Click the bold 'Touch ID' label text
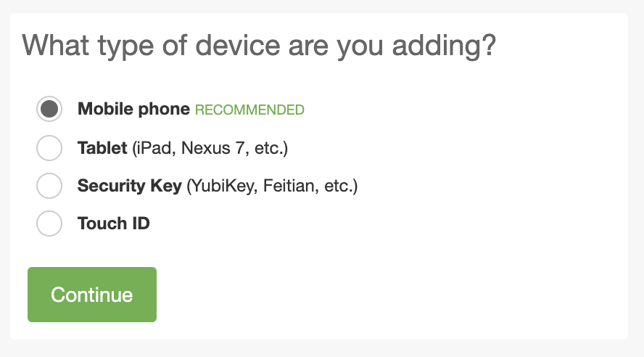The height and width of the screenshot is (357, 644). click(x=114, y=223)
